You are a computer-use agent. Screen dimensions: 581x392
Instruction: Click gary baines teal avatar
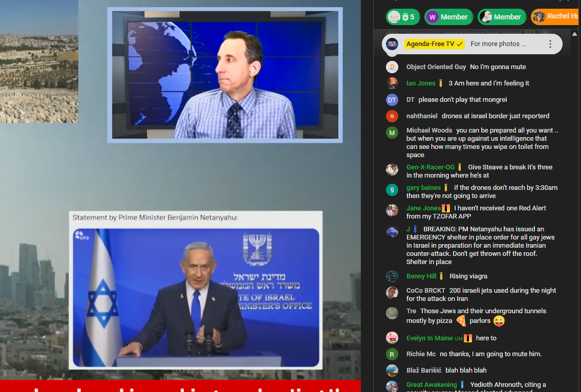click(392, 190)
